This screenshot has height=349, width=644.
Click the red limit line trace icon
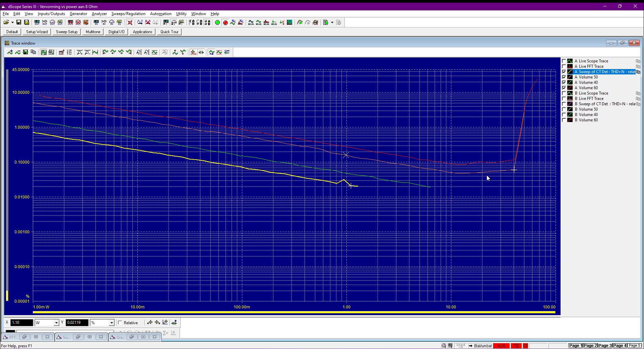(x=219, y=52)
